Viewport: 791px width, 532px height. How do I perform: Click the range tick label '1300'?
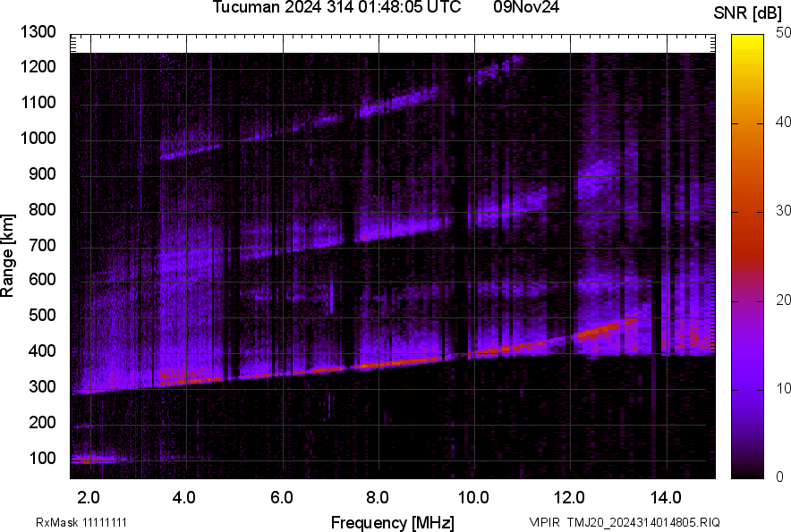[38, 32]
